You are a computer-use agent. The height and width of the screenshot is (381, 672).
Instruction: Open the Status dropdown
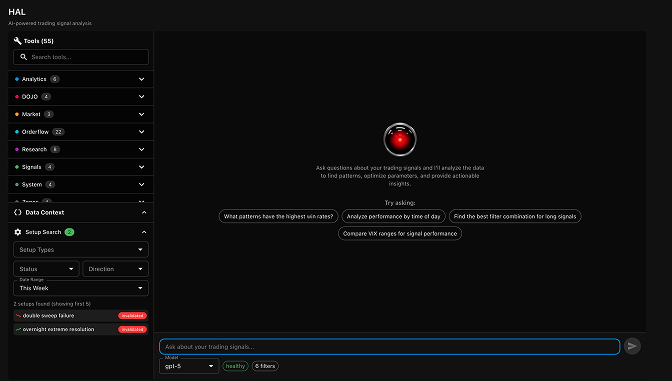46,269
